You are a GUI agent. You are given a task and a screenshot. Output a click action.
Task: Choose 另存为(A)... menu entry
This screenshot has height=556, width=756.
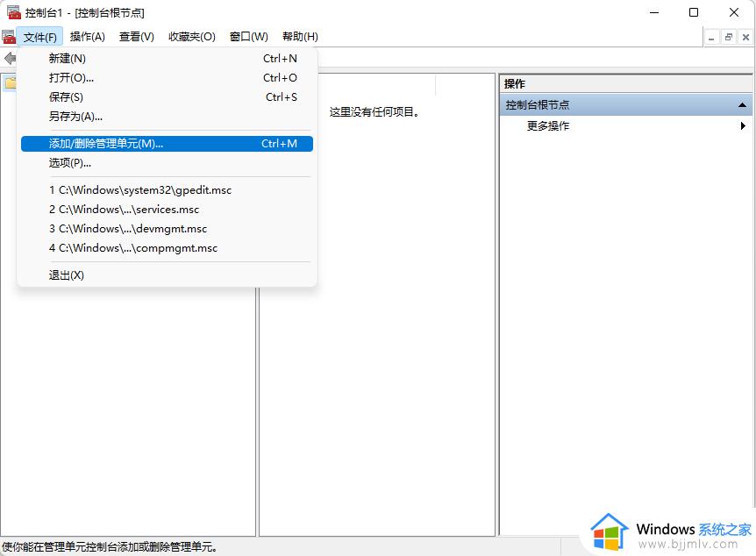click(167, 117)
